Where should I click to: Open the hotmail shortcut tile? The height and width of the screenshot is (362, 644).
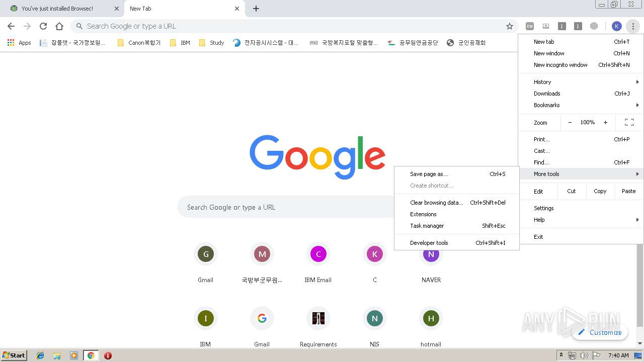pyautogui.click(x=431, y=327)
